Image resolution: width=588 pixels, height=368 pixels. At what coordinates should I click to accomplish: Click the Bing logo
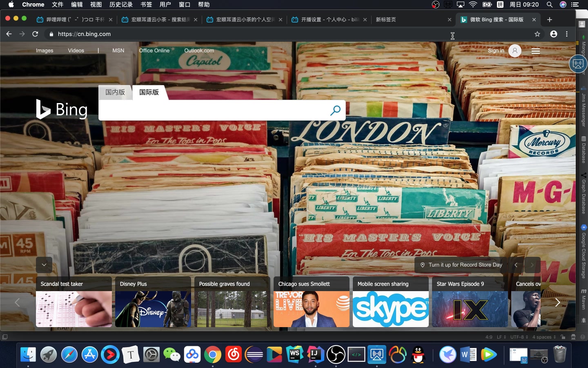(x=62, y=110)
